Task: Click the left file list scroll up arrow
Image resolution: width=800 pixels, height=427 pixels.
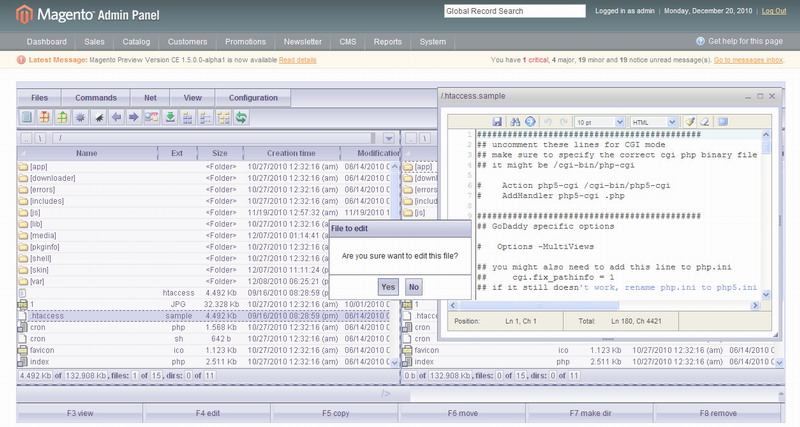Action: [x=394, y=167]
